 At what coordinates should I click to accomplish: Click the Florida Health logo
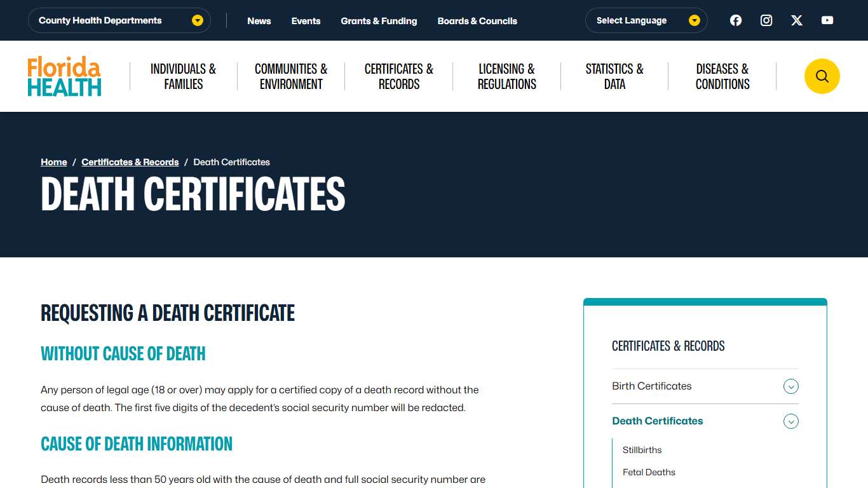(x=64, y=76)
